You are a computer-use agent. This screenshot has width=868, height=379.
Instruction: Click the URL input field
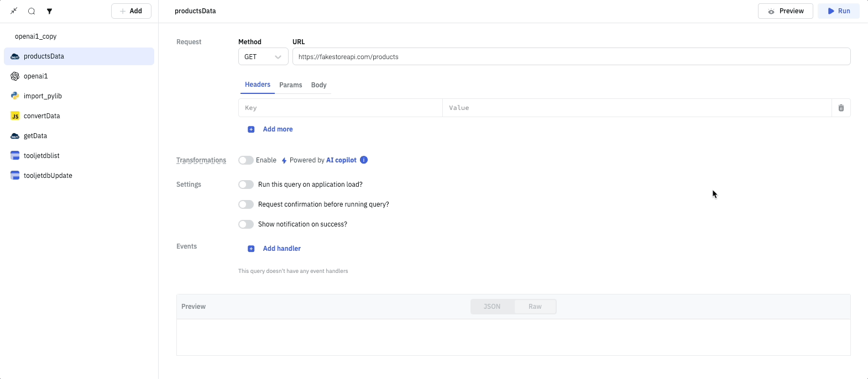click(571, 57)
